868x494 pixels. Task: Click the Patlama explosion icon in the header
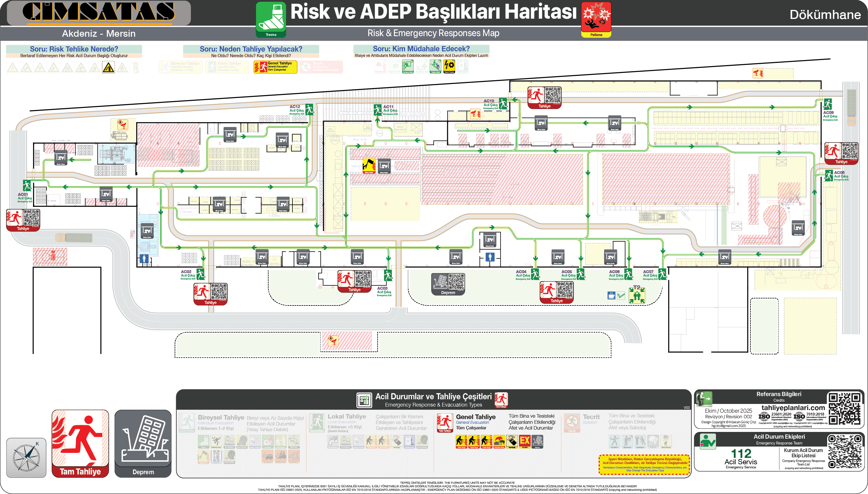pyautogui.click(x=596, y=17)
